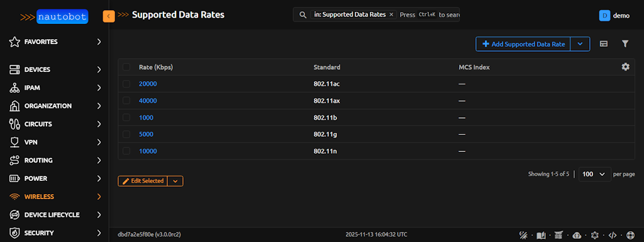Click the nautobot logo
The width and height of the screenshot is (644, 242).
[x=54, y=17]
